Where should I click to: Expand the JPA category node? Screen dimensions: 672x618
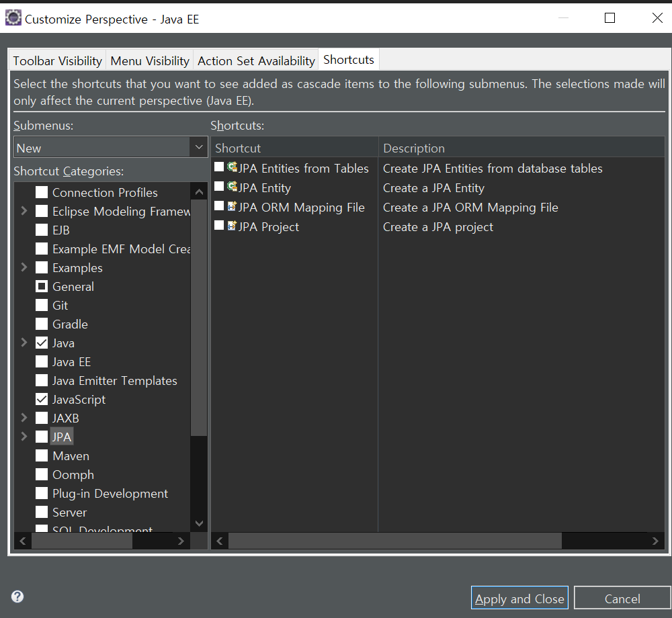(x=24, y=437)
